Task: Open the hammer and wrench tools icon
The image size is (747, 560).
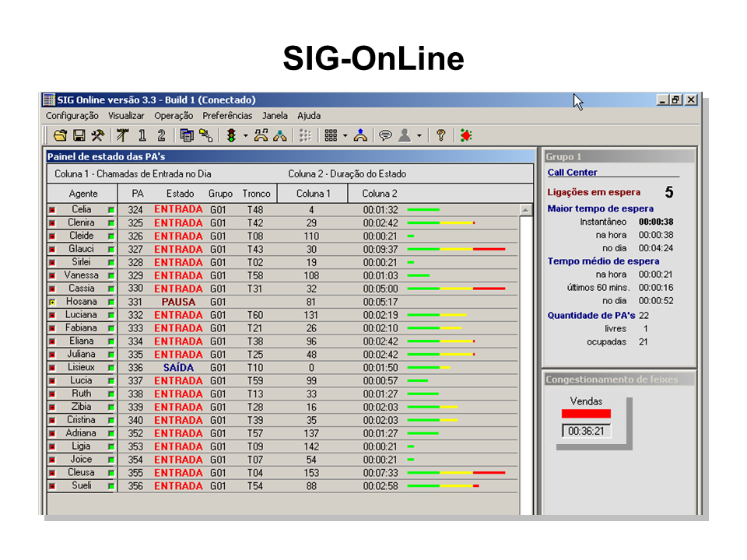Action: [x=98, y=135]
